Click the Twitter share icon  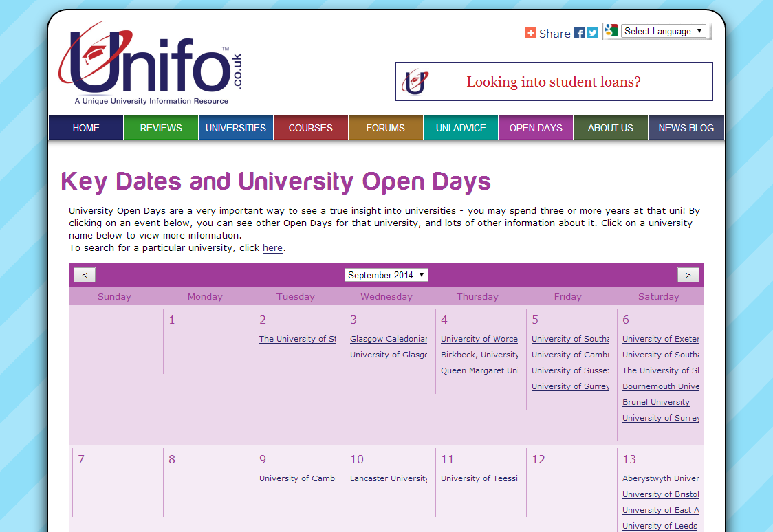click(592, 33)
